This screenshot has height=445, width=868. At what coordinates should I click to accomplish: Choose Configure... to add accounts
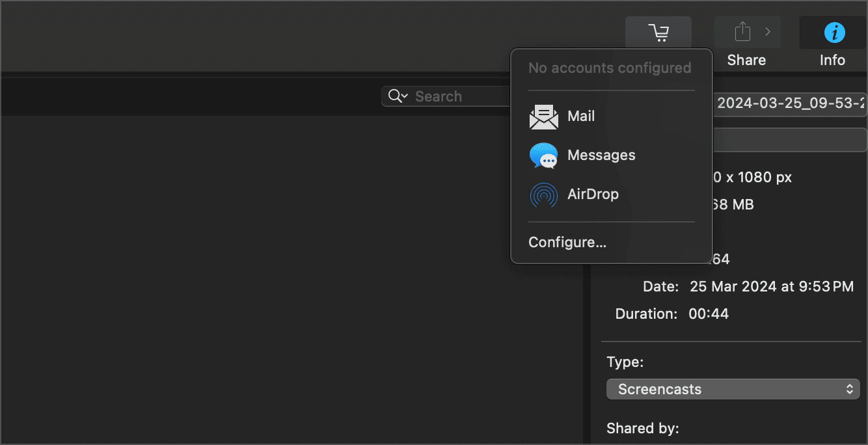(x=567, y=241)
